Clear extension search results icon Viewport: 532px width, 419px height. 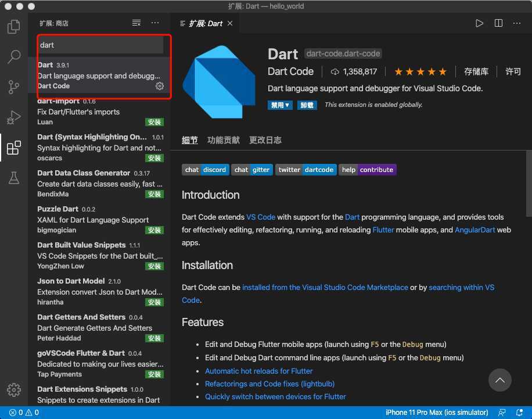click(x=136, y=23)
